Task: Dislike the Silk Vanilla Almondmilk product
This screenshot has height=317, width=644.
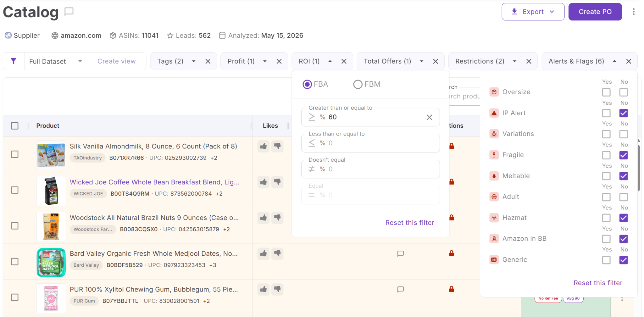Action: coord(277,146)
